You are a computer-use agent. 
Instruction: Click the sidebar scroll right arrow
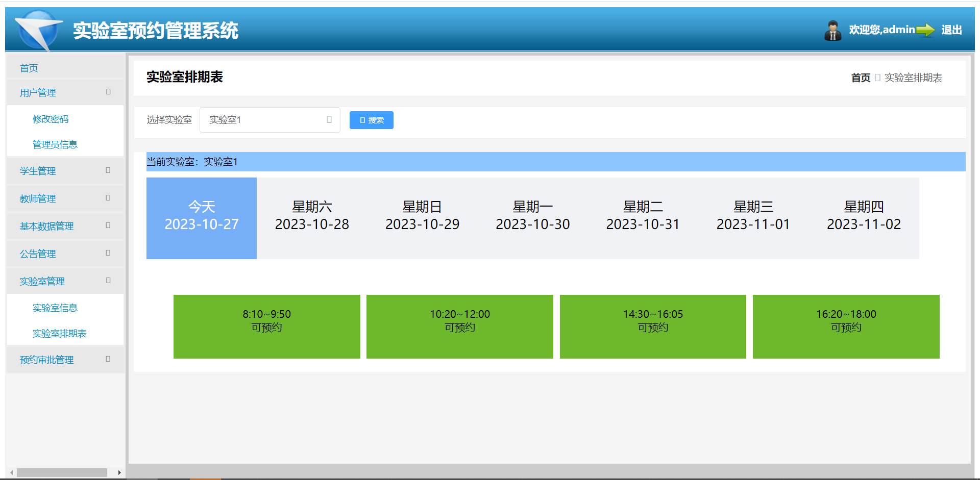[119, 472]
